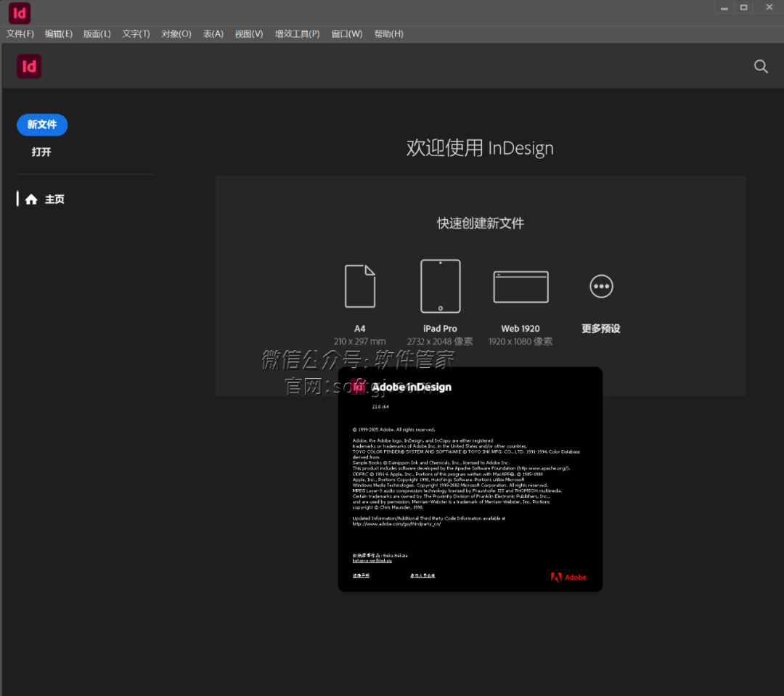Open more presets via the ellipsis icon

[601, 286]
